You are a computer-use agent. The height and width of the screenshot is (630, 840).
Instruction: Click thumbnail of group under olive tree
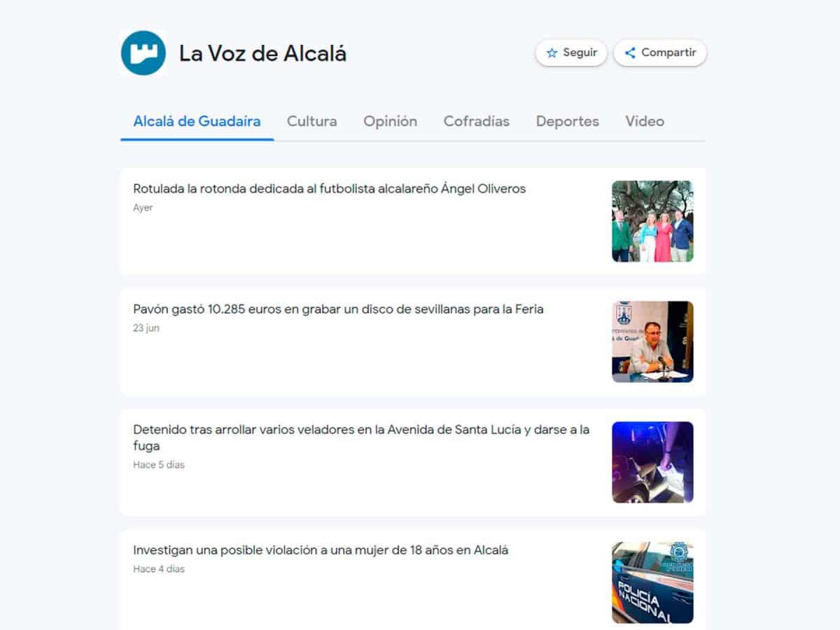pyautogui.click(x=652, y=221)
